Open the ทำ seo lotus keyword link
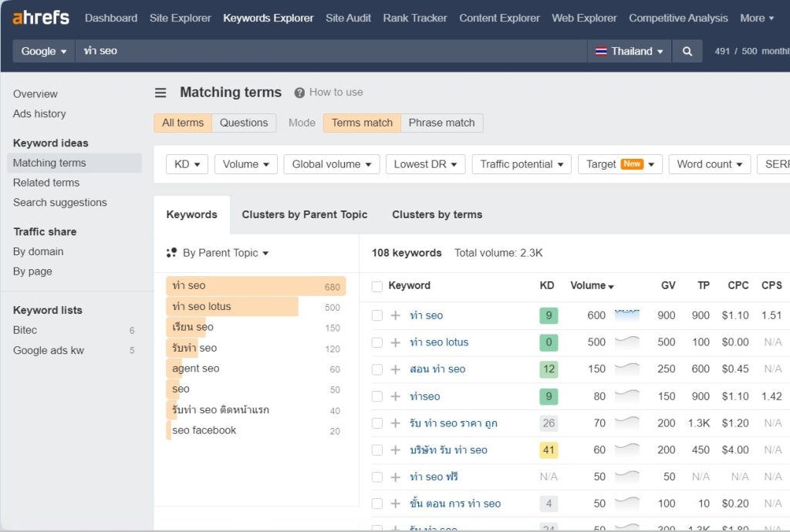Screen dimensions: 790x532 click(x=439, y=342)
